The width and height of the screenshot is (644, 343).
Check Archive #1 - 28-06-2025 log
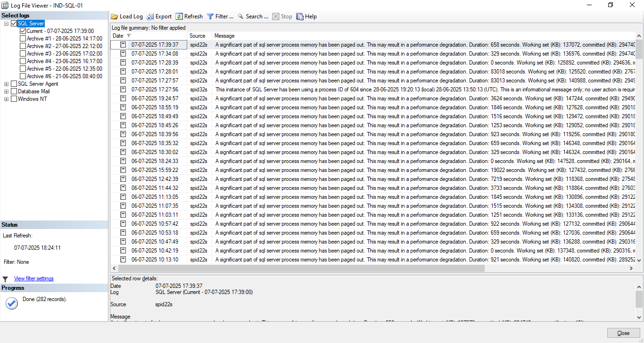coord(22,37)
